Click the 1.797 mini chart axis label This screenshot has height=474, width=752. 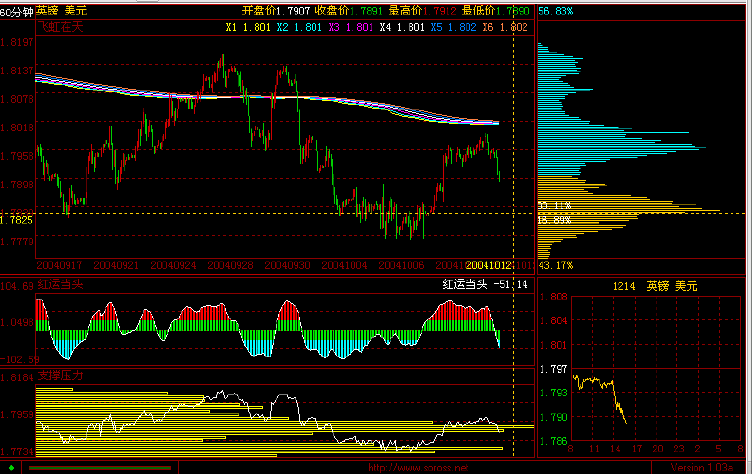(x=553, y=369)
